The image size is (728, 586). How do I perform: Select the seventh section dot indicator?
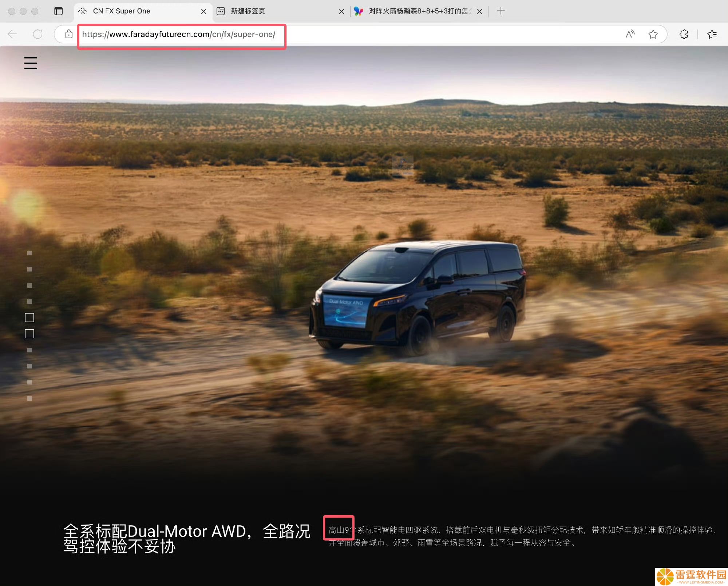tap(29, 350)
